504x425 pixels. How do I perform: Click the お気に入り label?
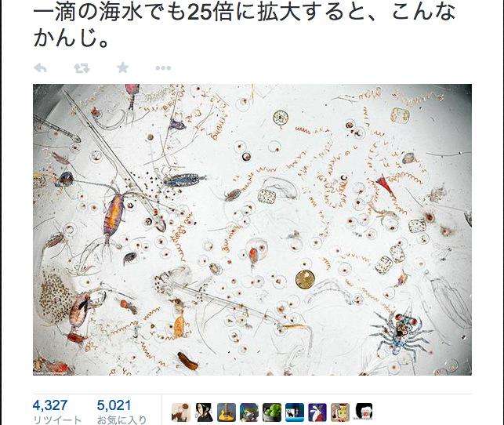[x=121, y=420]
